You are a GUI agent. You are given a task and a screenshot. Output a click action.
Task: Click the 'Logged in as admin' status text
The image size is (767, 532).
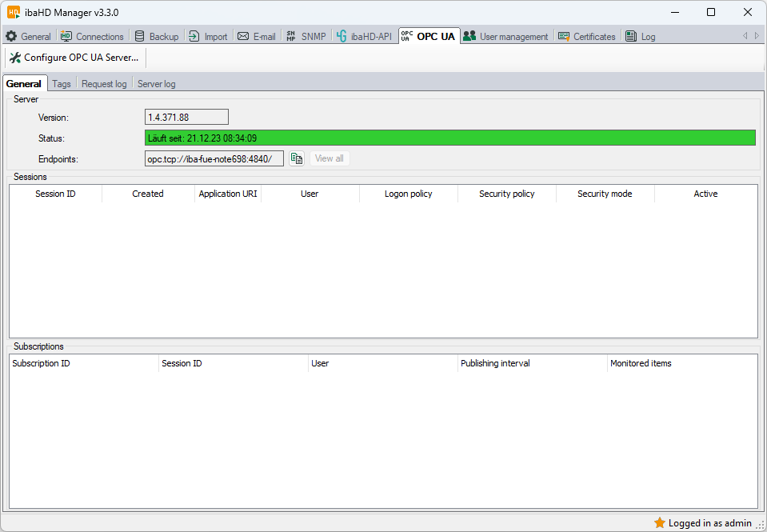pos(709,523)
